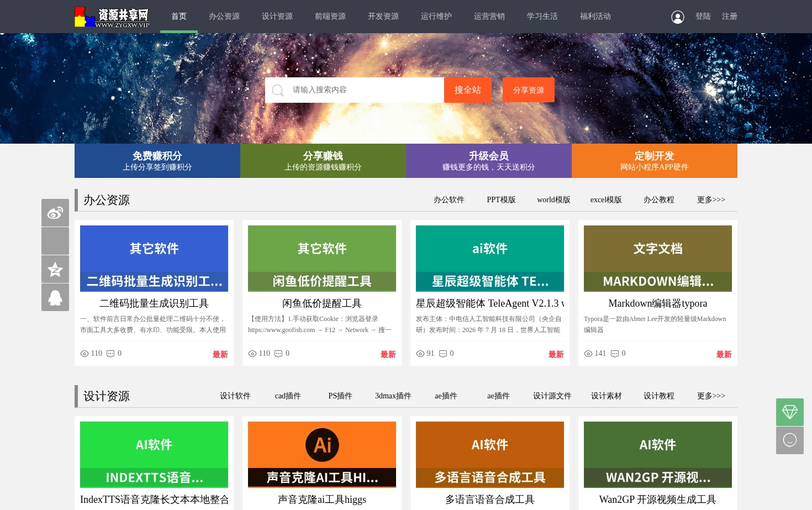Click view count icon on 二维码批量生成识别工具

pos(85,354)
